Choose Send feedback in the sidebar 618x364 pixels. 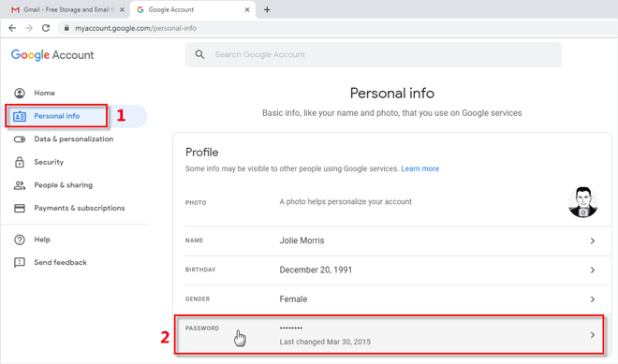[x=60, y=262]
